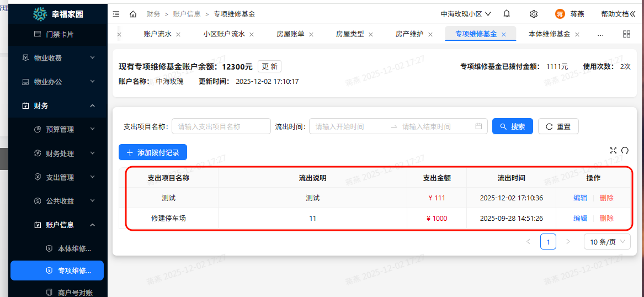Close the 小区账户流水 tab
Viewport: 644px width, 297px height.
[251, 35]
